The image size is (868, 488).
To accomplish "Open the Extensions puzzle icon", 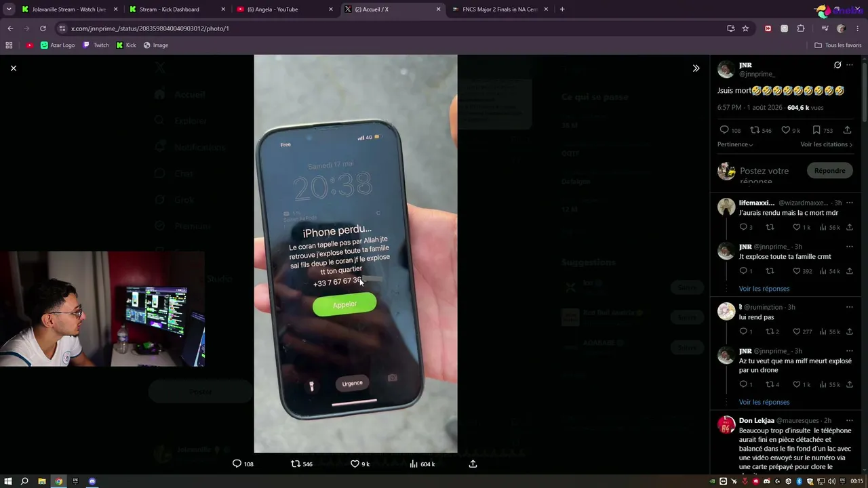I will tap(801, 28).
